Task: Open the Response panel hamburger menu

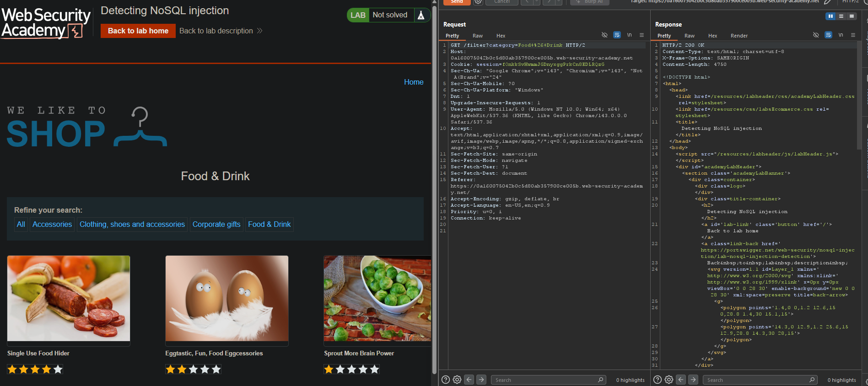Action: pos(853,35)
